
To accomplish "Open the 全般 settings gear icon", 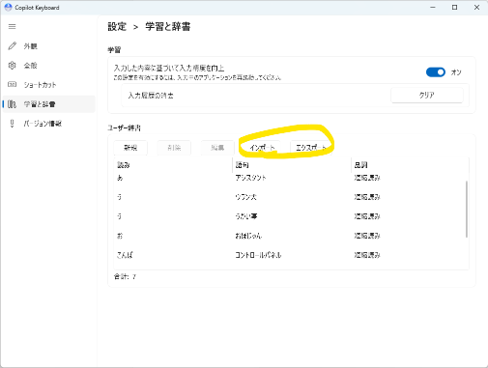I will coord(12,65).
